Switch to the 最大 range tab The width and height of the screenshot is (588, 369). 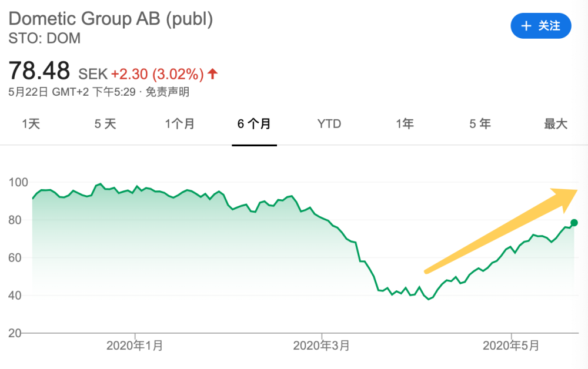555,124
